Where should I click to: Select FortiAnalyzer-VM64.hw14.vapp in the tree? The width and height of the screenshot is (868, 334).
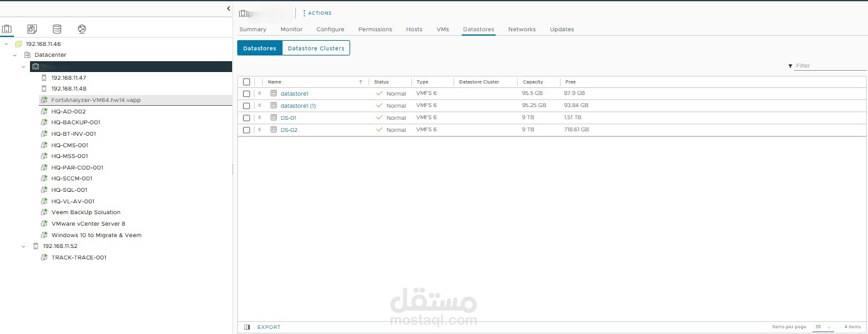click(96, 100)
